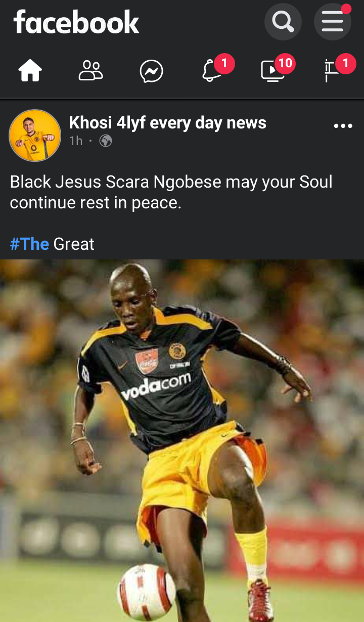Open the Messenger chat icon
The height and width of the screenshot is (622, 364).
click(152, 71)
